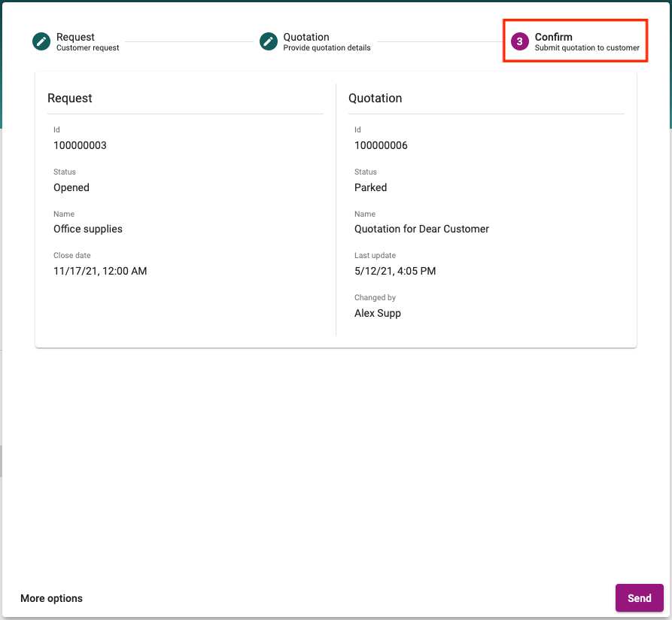Select the Parked status text
Image resolution: width=672 pixels, height=620 pixels.
click(x=370, y=187)
